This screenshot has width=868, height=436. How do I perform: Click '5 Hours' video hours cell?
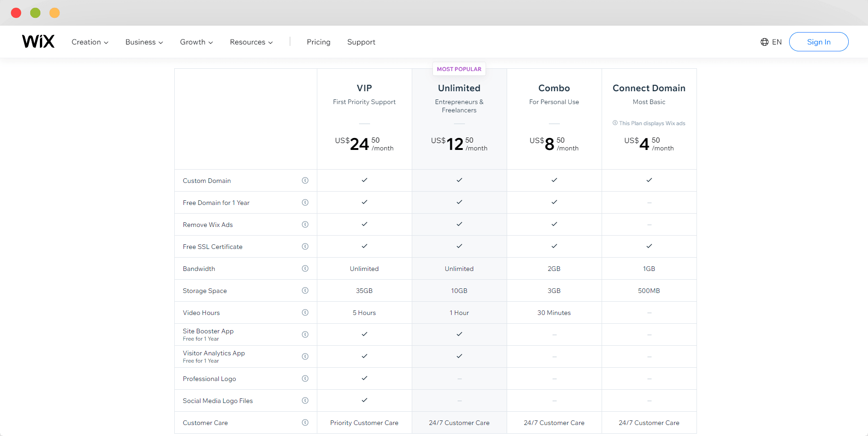tap(365, 313)
